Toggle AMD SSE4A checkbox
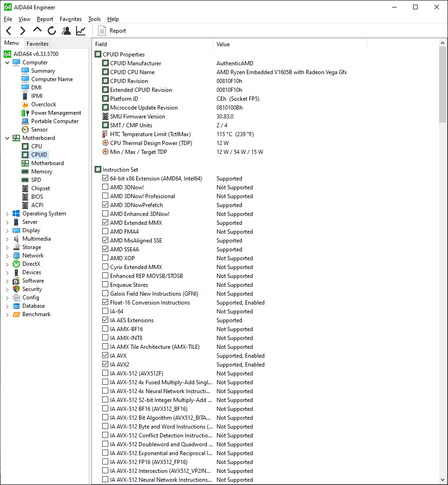The width and height of the screenshot is (448, 485). [x=105, y=249]
